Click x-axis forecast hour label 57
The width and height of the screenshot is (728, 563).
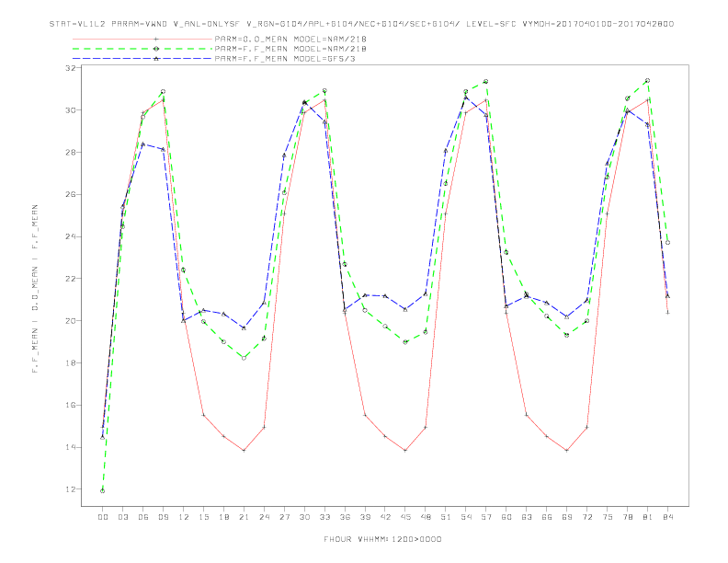tap(486, 517)
